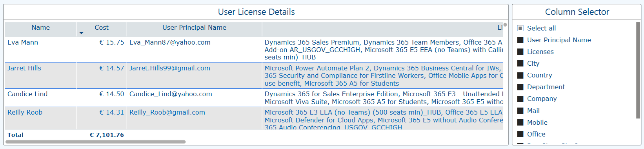Sort by User Principal Name header
Viewport: 644px width, 149px height.
(194, 27)
